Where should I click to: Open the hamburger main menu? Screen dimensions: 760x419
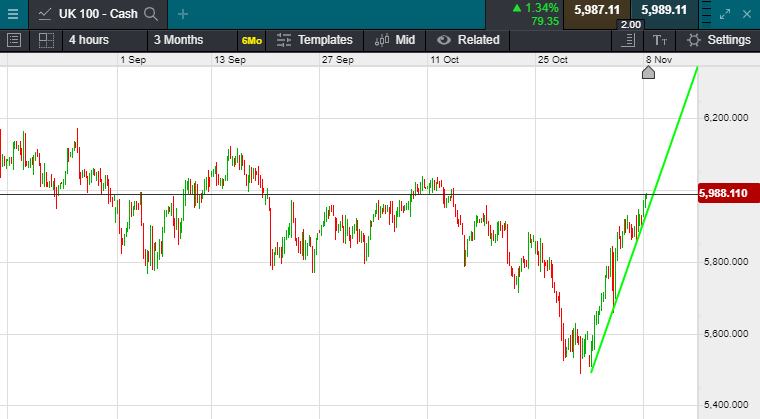click(13, 14)
